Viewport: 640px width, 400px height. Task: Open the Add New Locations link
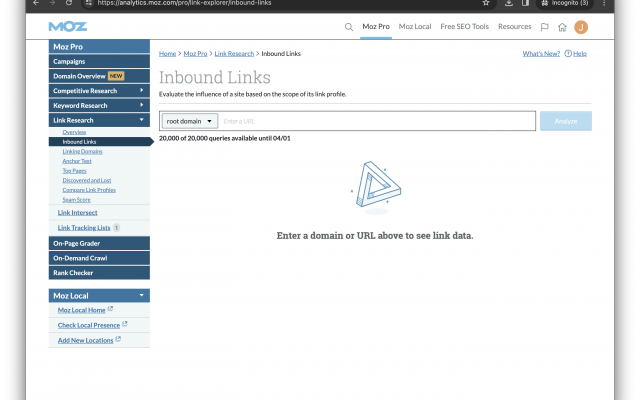[85, 340]
